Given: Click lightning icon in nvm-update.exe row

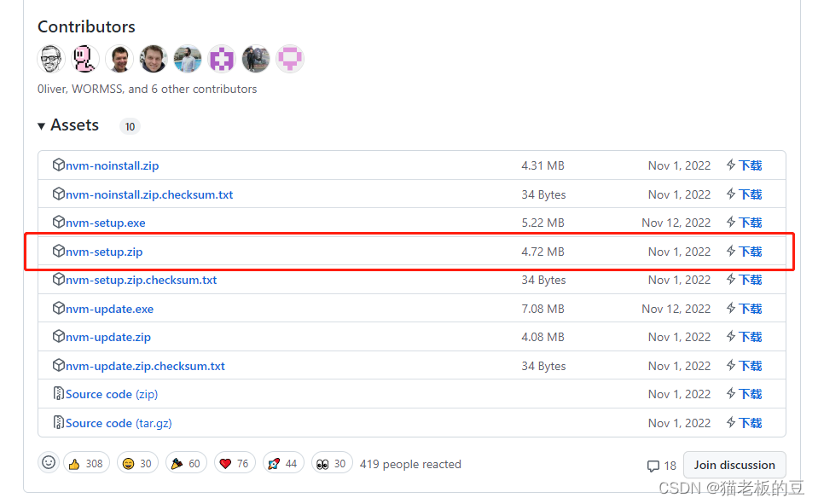Looking at the screenshot, I should (731, 309).
